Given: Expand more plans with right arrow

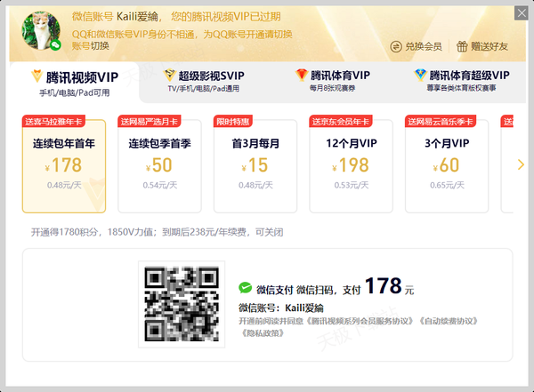Looking at the screenshot, I should pyautogui.click(x=522, y=164).
